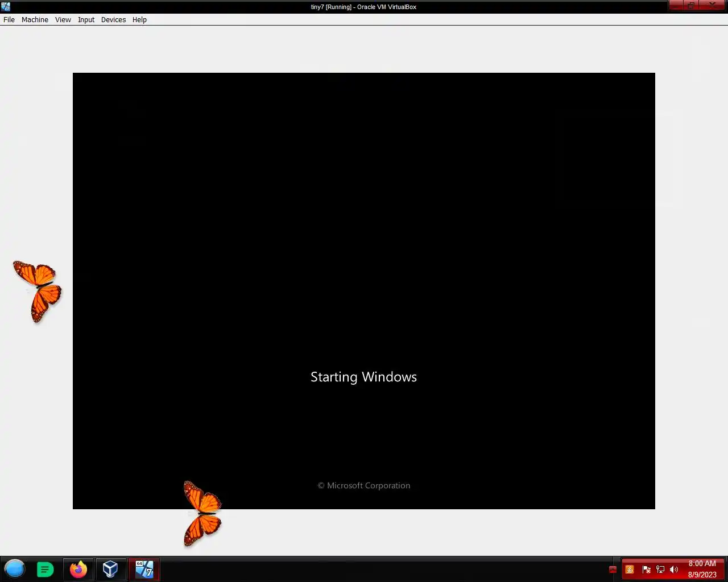Screen dimensions: 728x582
Task: Click the 'Starting Windows' text in VM screen
Action: [x=363, y=377]
